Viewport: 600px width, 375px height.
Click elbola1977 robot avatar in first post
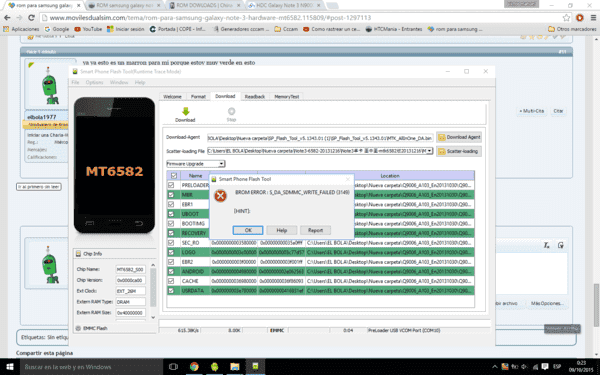tap(50, 85)
